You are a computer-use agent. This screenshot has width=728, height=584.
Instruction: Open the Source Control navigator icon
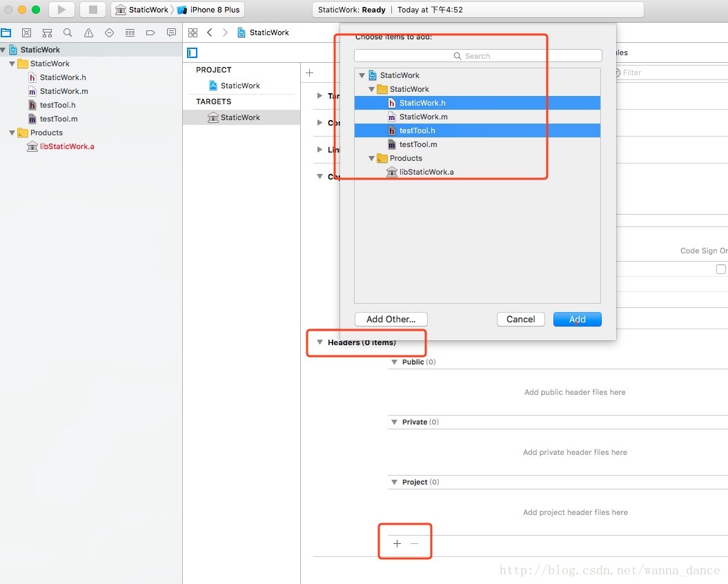(26, 32)
